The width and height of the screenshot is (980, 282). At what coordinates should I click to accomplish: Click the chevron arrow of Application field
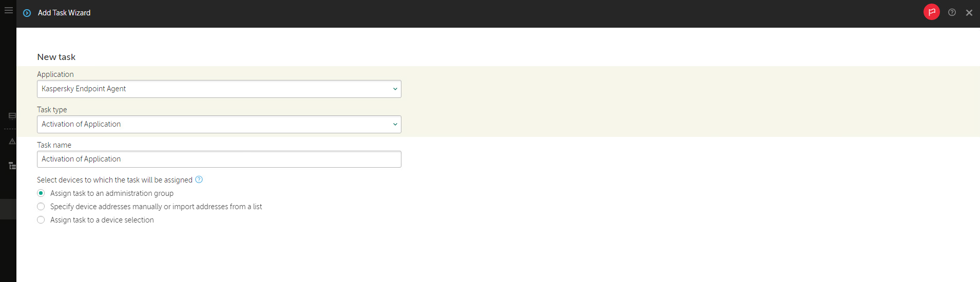pyautogui.click(x=395, y=89)
